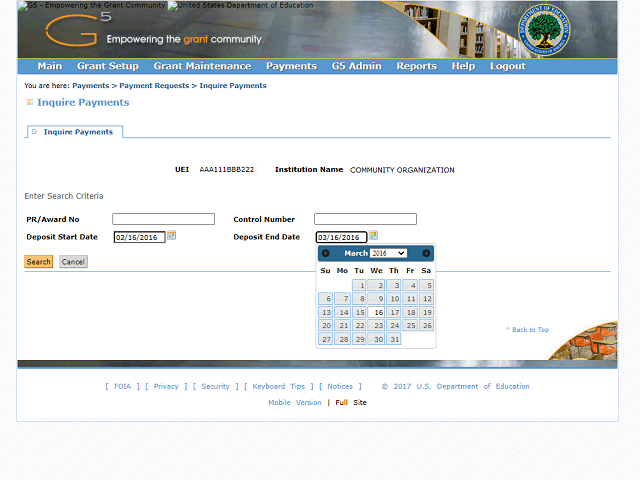Go to next month in calendar
640x480 pixels.
coord(426,253)
